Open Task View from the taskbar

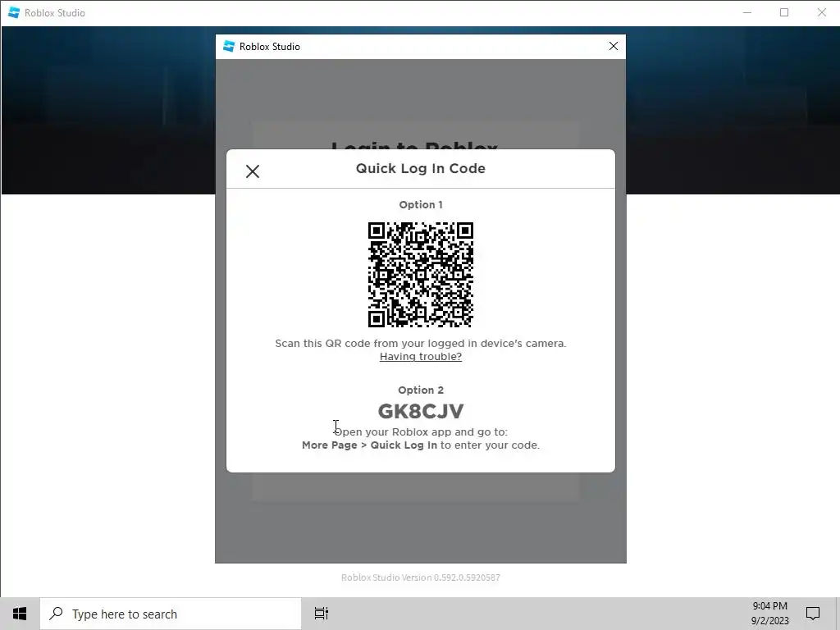point(322,614)
